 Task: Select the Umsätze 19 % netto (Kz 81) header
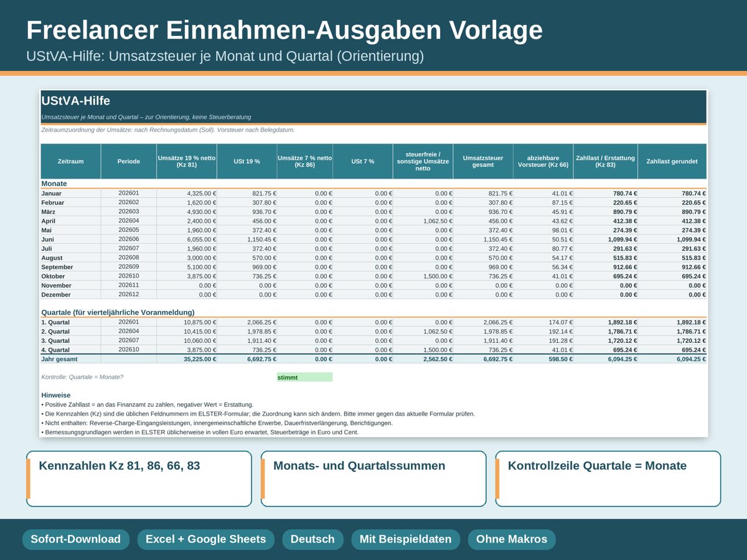pos(187,161)
